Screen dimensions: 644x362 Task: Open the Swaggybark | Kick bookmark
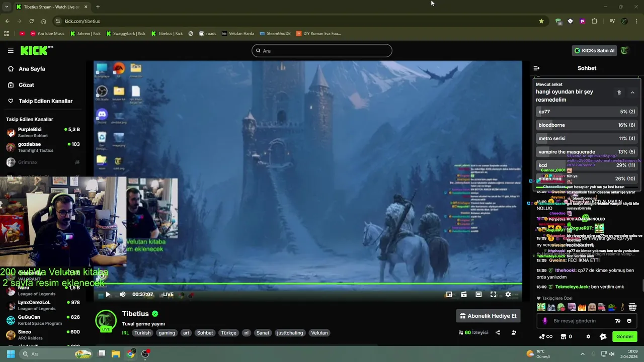click(126, 34)
